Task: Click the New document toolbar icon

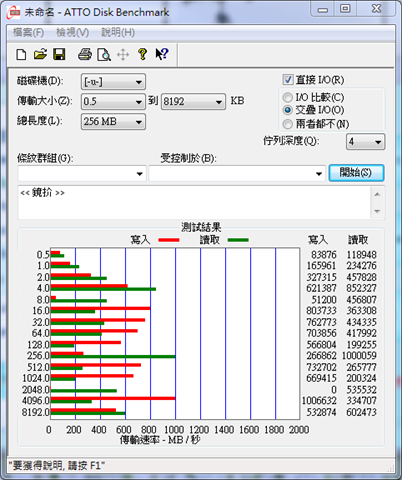Action: [21, 54]
